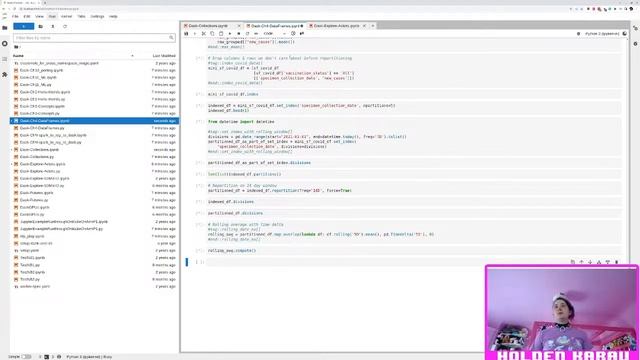The image size is (640, 360).
Task: Open the Run menu
Action: [52, 16]
